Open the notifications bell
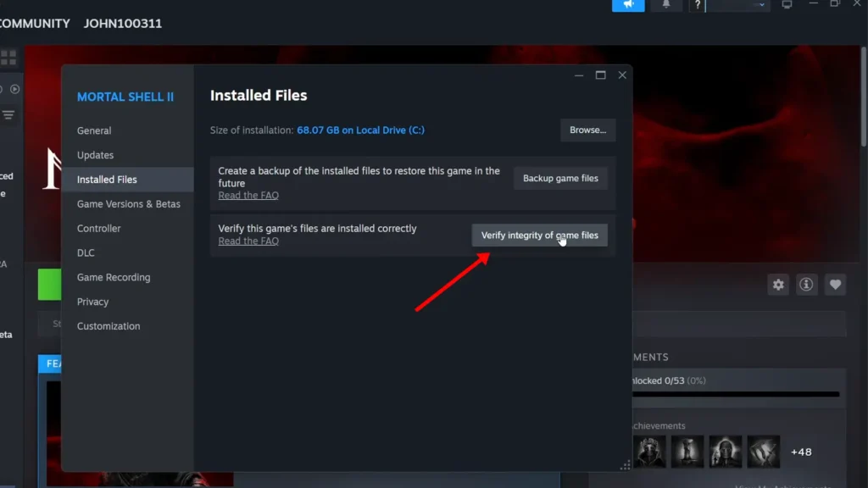The image size is (868, 488). click(666, 5)
